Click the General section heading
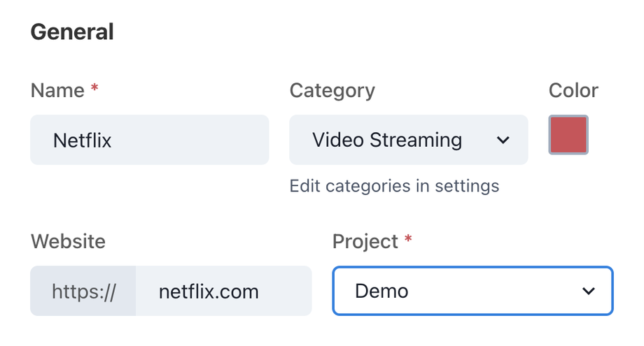This screenshot has width=644, height=346. [71, 32]
